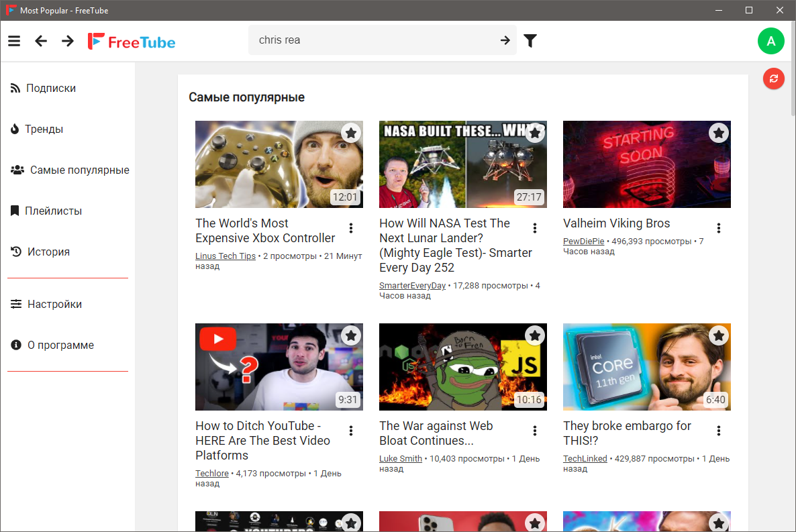Image resolution: width=796 pixels, height=532 pixels.
Task: Click the FreeTube logo
Action: click(x=132, y=42)
